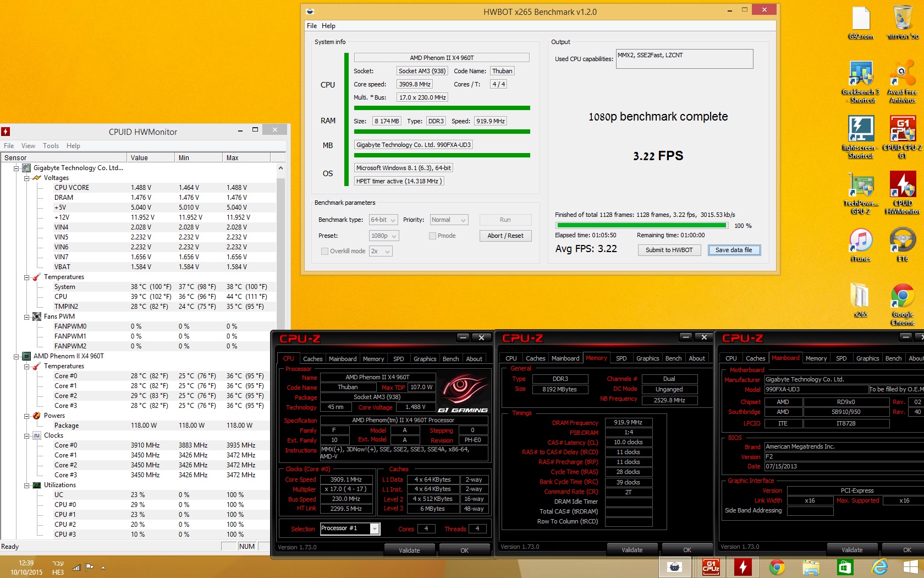Screen dimensions: 924x578
Task: Click Save data file button
Action: pyautogui.click(x=734, y=250)
